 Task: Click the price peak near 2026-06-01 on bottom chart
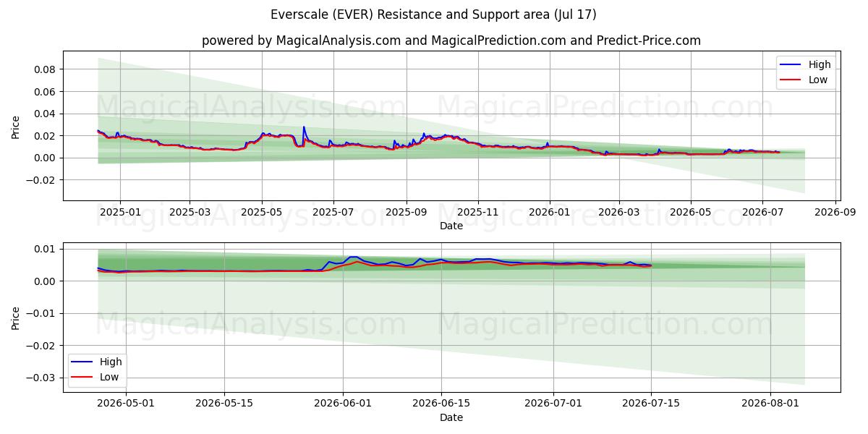(353, 257)
